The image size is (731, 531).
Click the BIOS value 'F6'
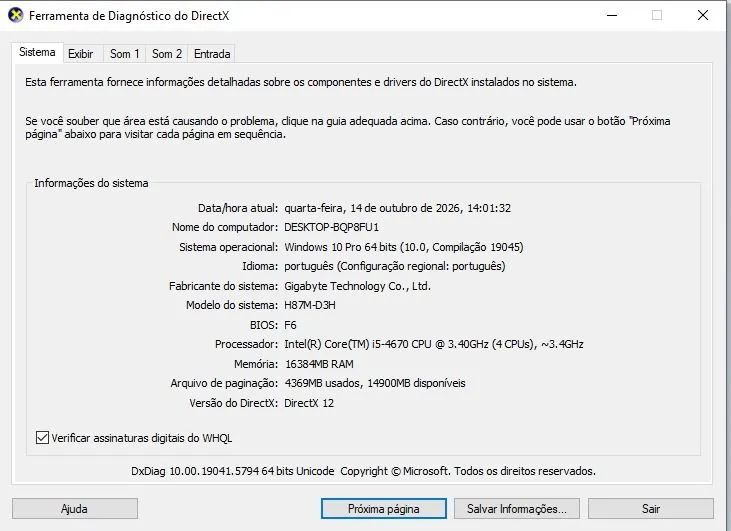(x=290, y=325)
